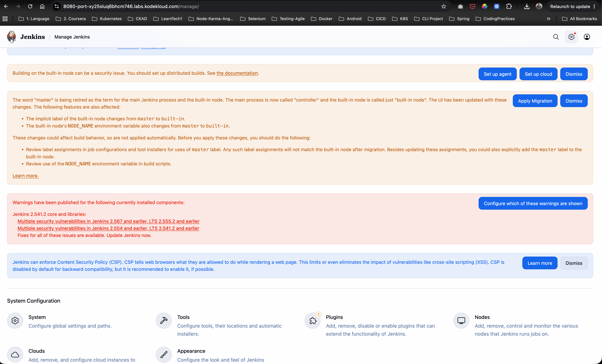Open the browser apps grid icon
Image resolution: width=602 pixels, height=364 pixels.
(5, 19)
